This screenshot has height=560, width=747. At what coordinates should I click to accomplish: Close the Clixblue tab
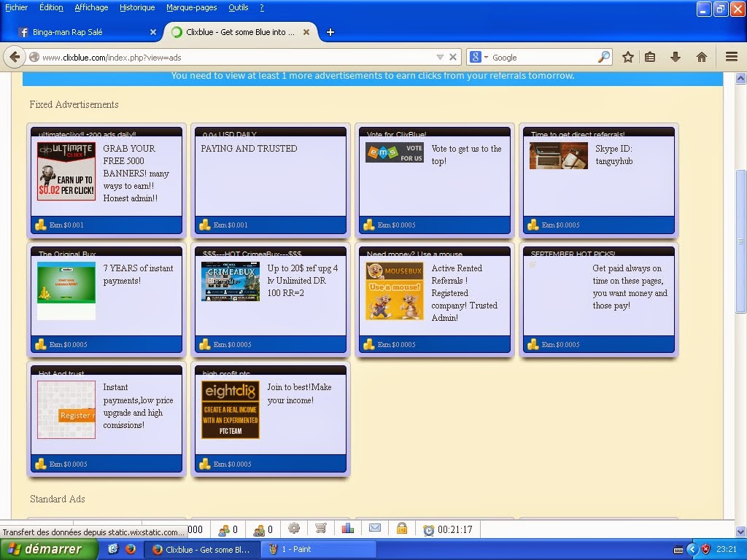[x=306, y=32]
